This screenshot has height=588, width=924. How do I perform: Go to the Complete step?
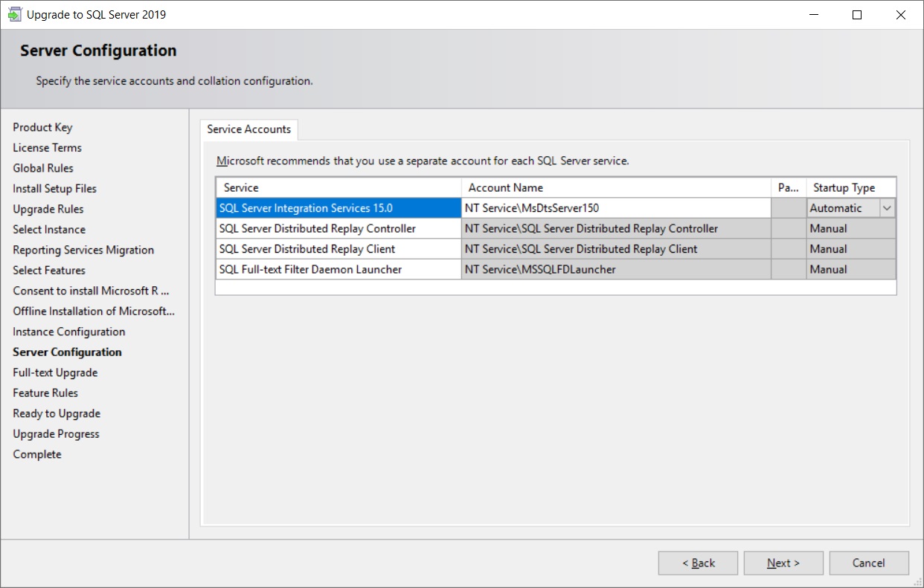37,454
